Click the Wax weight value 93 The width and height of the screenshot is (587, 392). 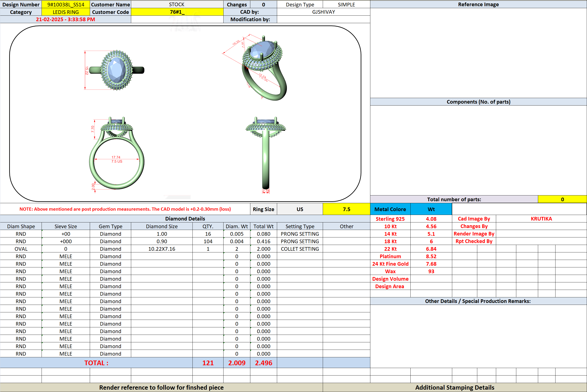coord(431,271)
